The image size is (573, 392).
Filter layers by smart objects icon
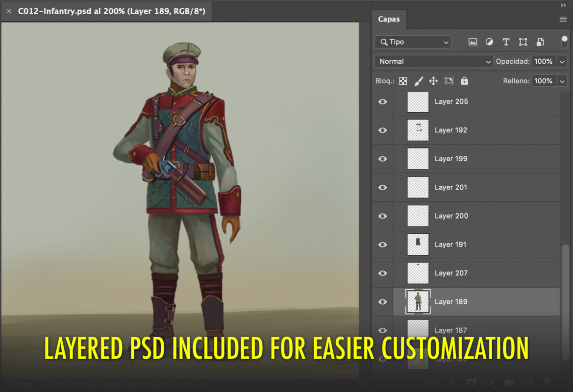540,42
